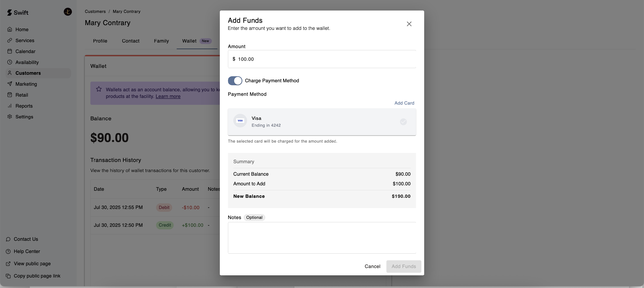Open Retail via its bag icon
644x288 pixels.
pos(9,95)
